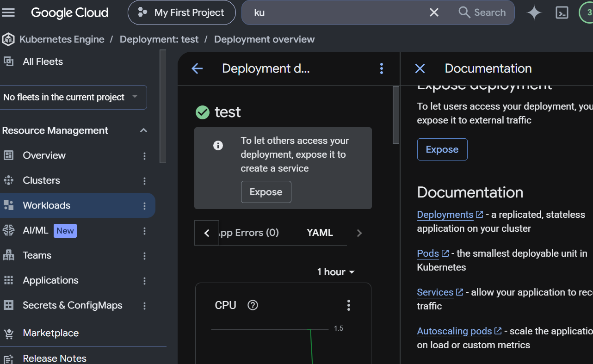Click the Clusters icon in the sidebar
Viewport: 593px width, 364px height.
[8, 180]
